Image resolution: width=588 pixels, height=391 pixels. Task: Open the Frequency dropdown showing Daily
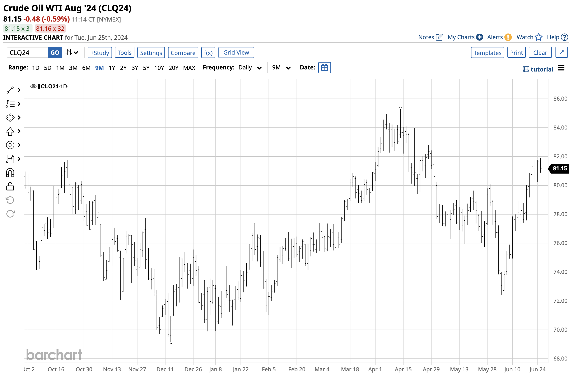[250, 67]
